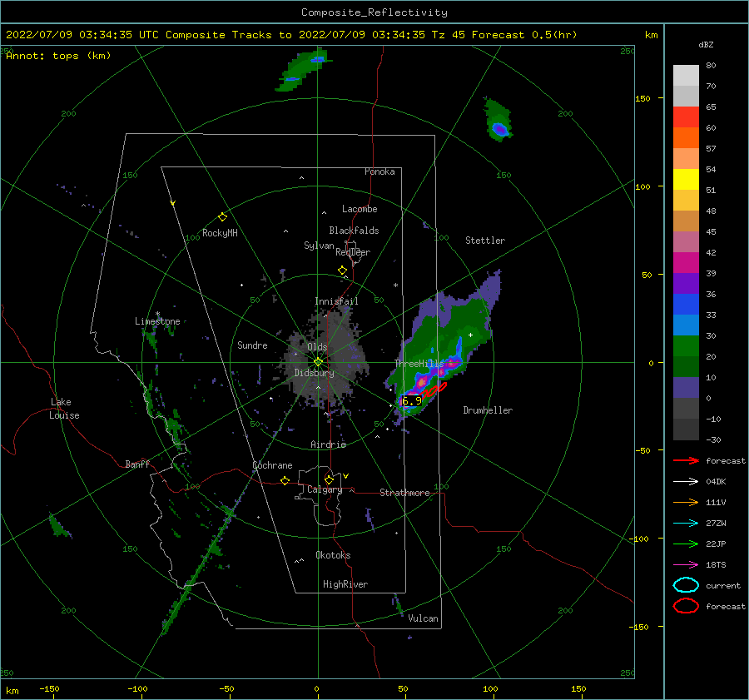Click the green echo at top center
749x700 pixels.
click(x=302, y=70)
